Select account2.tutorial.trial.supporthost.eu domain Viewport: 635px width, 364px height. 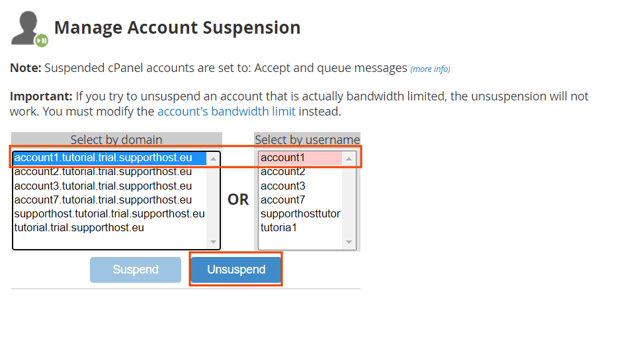(x=103, y=172)
